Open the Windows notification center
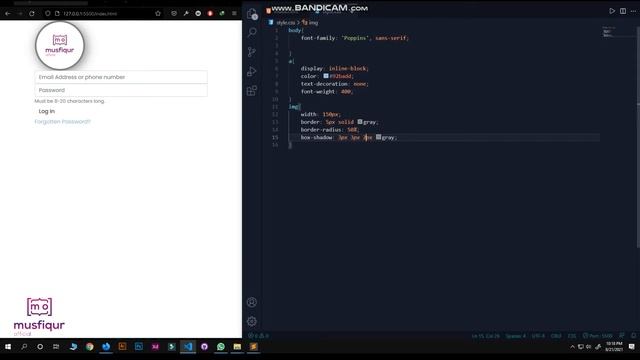This screenshot has width=640, height=360. click(631, 347)
